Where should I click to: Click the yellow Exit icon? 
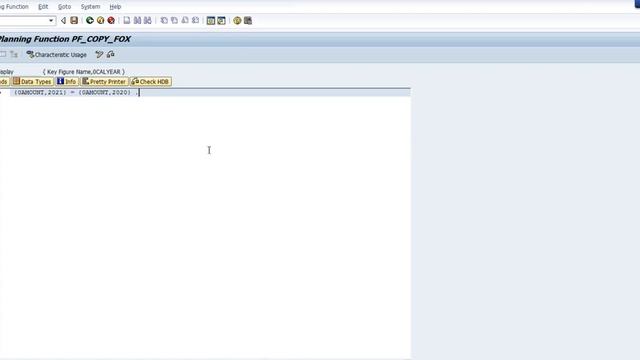pos(100,20)
